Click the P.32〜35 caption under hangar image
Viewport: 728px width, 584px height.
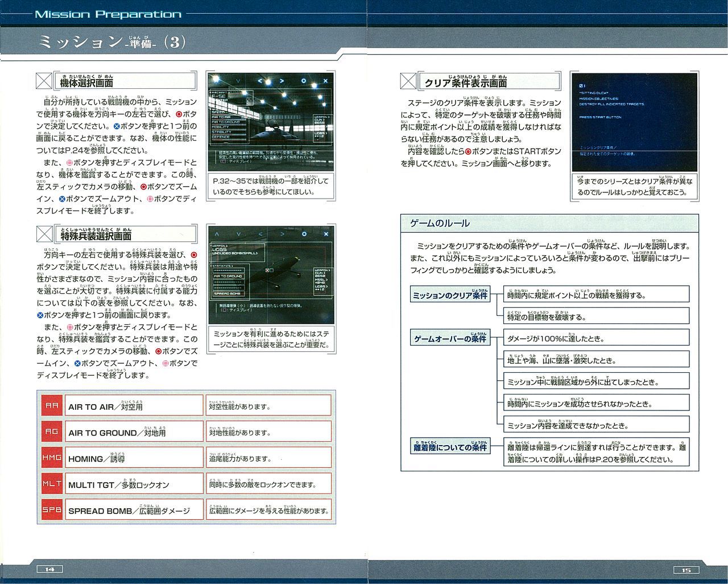[270, 187]
